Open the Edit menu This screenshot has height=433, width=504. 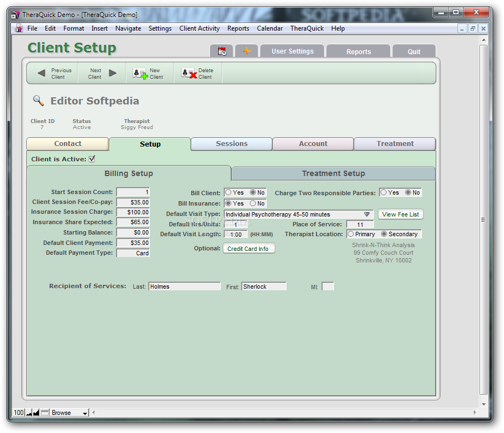click(x=50, y=28)
